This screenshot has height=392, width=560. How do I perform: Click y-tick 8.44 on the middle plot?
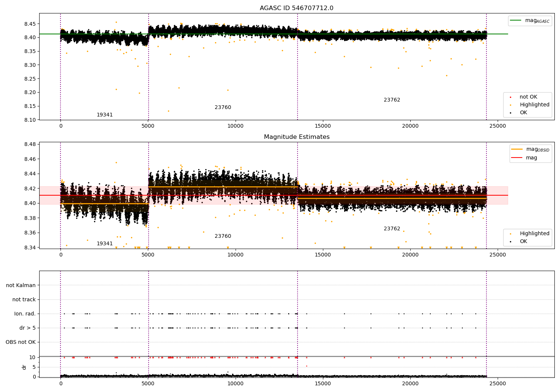point(30,174)
